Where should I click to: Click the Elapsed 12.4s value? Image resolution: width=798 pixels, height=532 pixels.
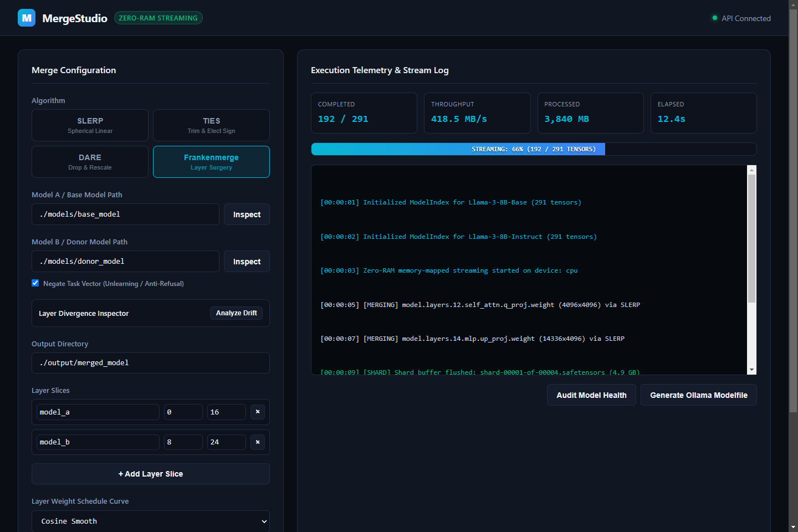[671, 119]
